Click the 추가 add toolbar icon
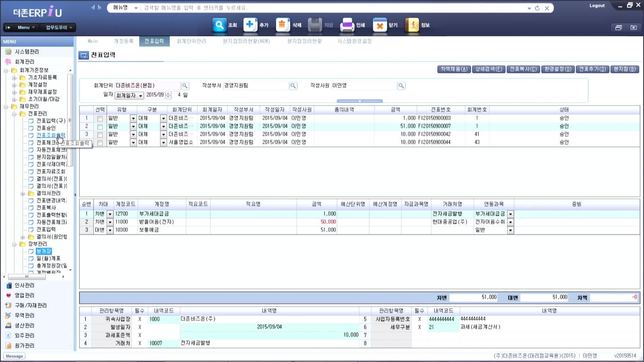This screenshot has height=362, width=644. (250, 25)
